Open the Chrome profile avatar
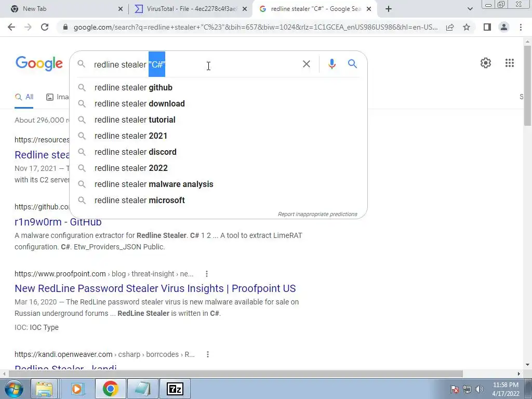 point(504,27)
